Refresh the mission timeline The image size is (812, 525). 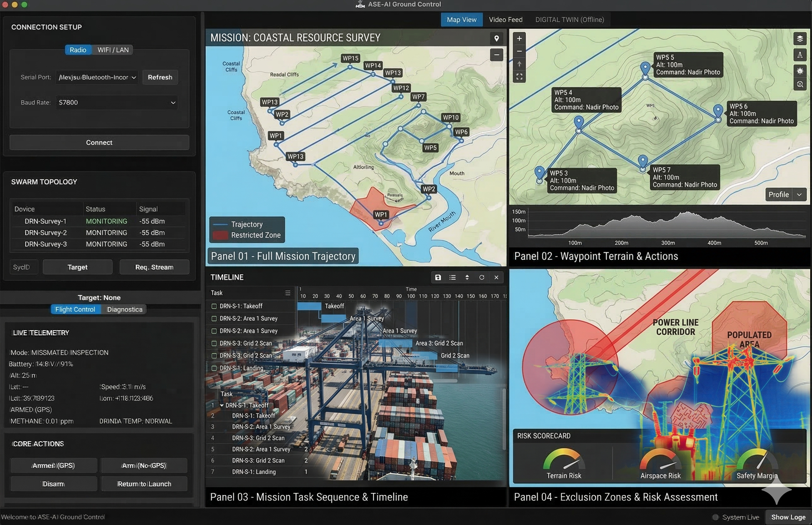(482, 278)
